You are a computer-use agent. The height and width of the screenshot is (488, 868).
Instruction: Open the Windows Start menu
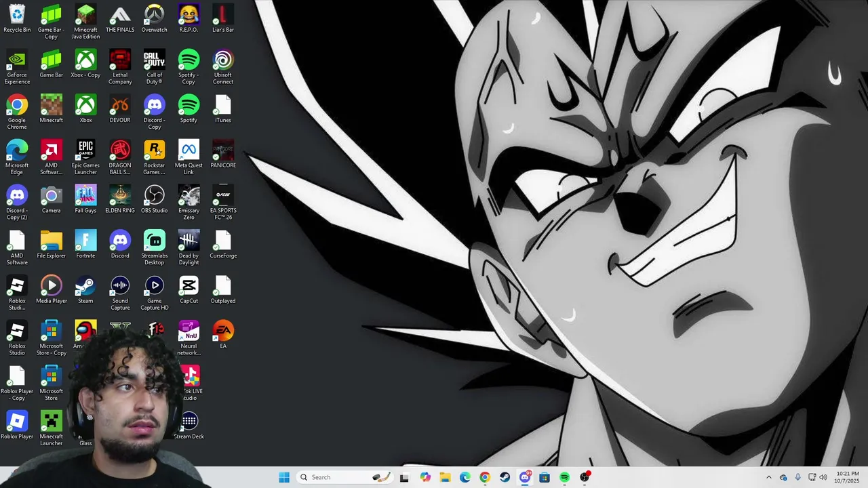point(284,477)
